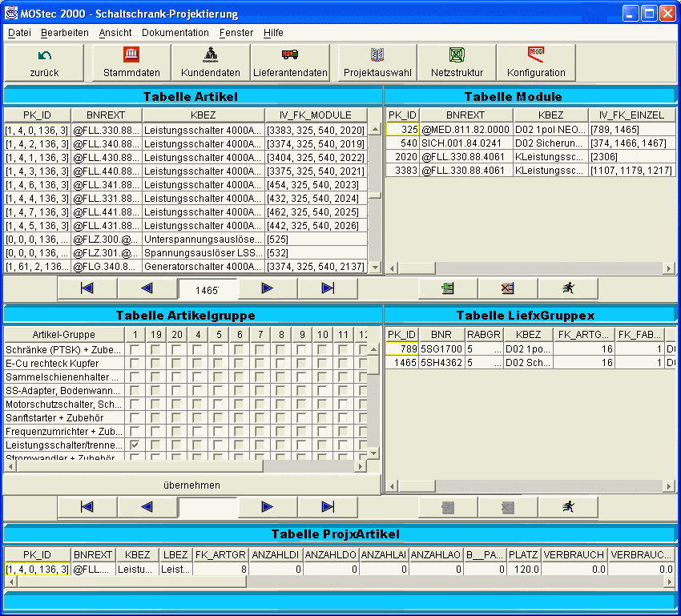Image resolution: width=681 pixels, height=616 pixels.
Task: Sort Tabelle Artikel by KBEZ column header
Action: (x=203, y=115)
